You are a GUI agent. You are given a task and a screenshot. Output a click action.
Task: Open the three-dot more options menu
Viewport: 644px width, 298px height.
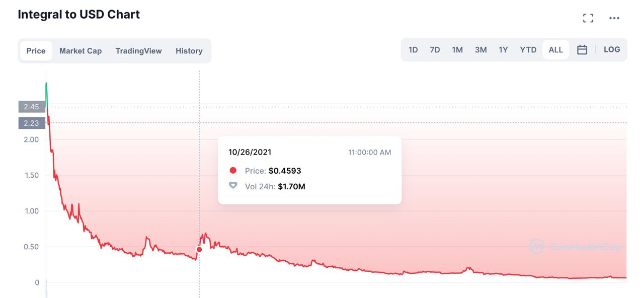(614, 18)
